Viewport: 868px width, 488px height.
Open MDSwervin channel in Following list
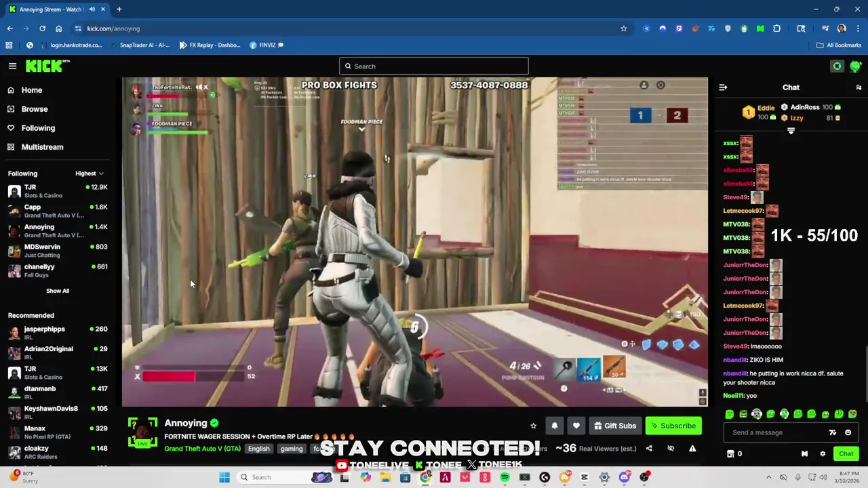[x=58, y=251]
